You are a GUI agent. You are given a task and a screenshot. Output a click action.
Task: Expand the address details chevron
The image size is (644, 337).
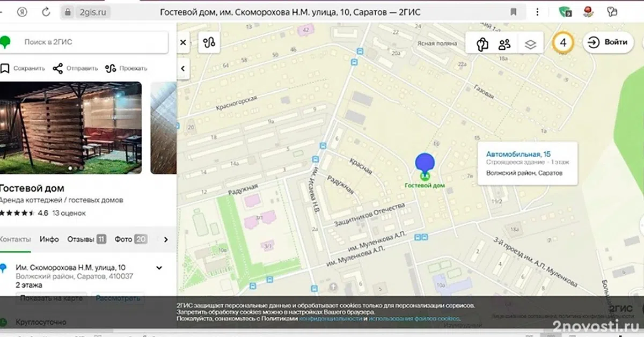pyautogui.click(x=159, y=268)
